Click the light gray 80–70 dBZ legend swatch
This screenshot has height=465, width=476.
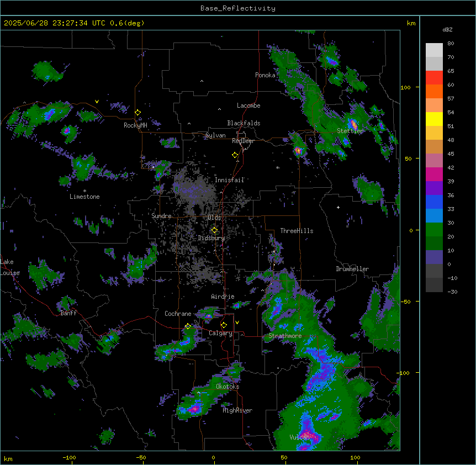tap(434, 50)
